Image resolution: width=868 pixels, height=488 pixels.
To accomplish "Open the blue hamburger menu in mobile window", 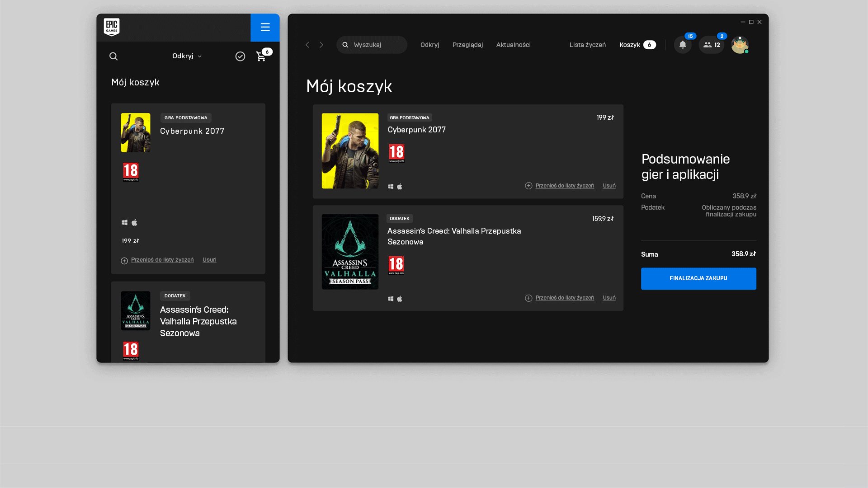I will 265,28.
